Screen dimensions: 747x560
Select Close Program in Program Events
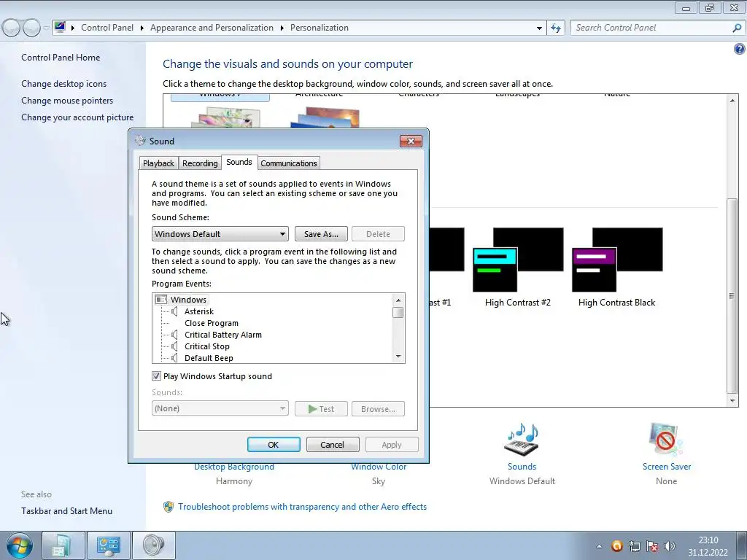pos(212,323)
